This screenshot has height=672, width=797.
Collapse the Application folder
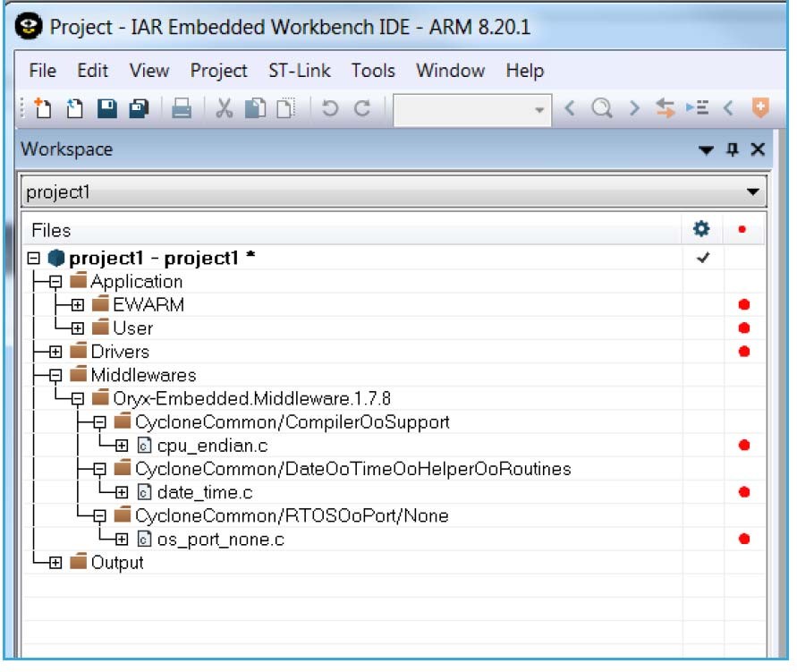55,282
